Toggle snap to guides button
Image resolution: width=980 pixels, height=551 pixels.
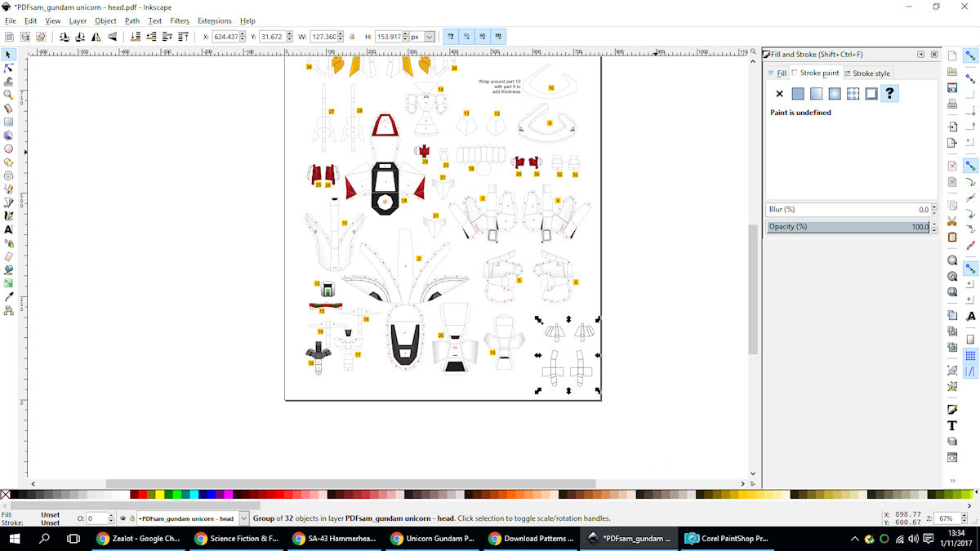click(x=971, y=372)
